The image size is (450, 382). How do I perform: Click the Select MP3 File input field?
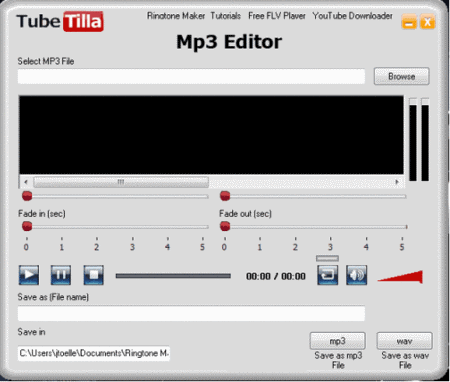(191, 76)
